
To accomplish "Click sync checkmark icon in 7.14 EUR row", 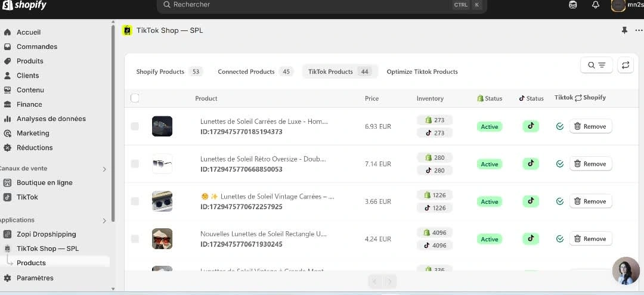I will [x=559, y=164].
